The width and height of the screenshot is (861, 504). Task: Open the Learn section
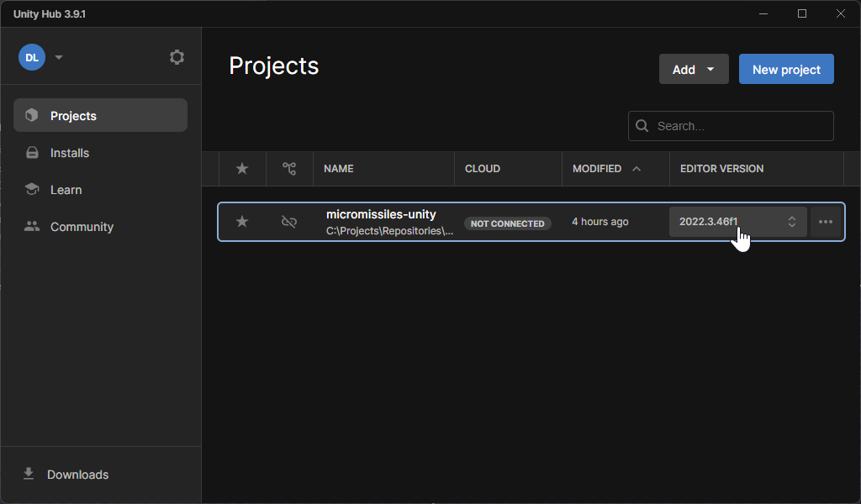click(101, 190)
